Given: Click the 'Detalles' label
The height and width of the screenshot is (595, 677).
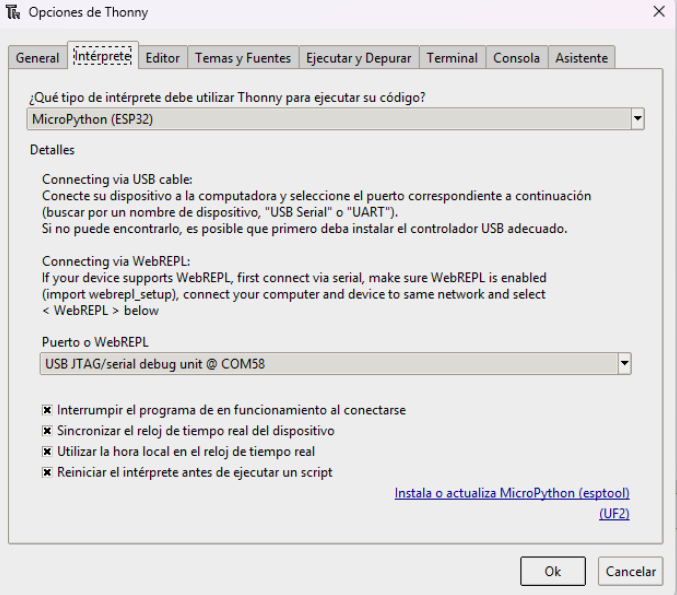Looking at the screenshot, I should 52,150.
